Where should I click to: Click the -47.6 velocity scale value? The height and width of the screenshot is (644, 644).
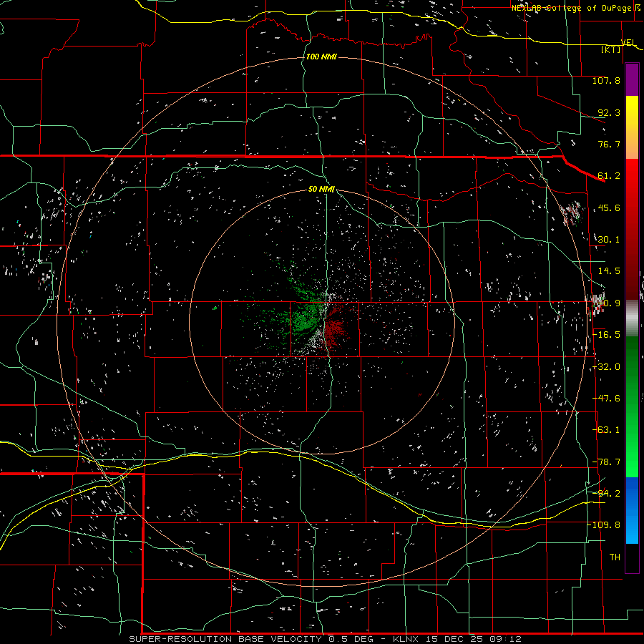606,399
